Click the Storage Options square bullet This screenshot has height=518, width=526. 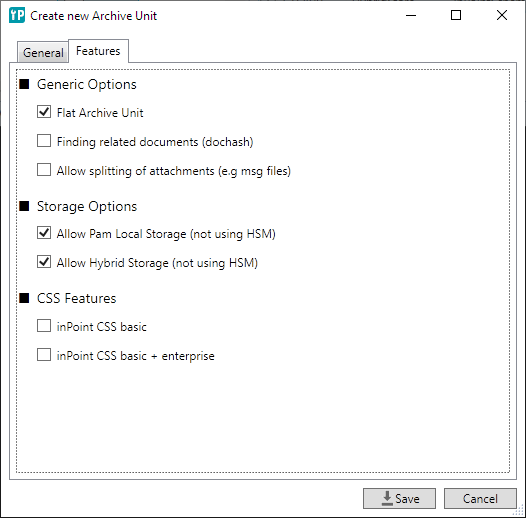click(x=24, y=206)
